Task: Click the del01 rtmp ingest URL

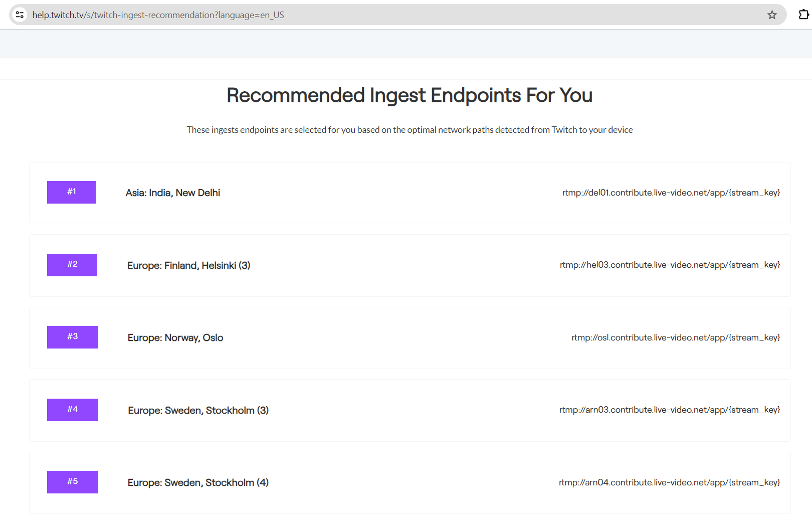Action: tap(671, 193)
